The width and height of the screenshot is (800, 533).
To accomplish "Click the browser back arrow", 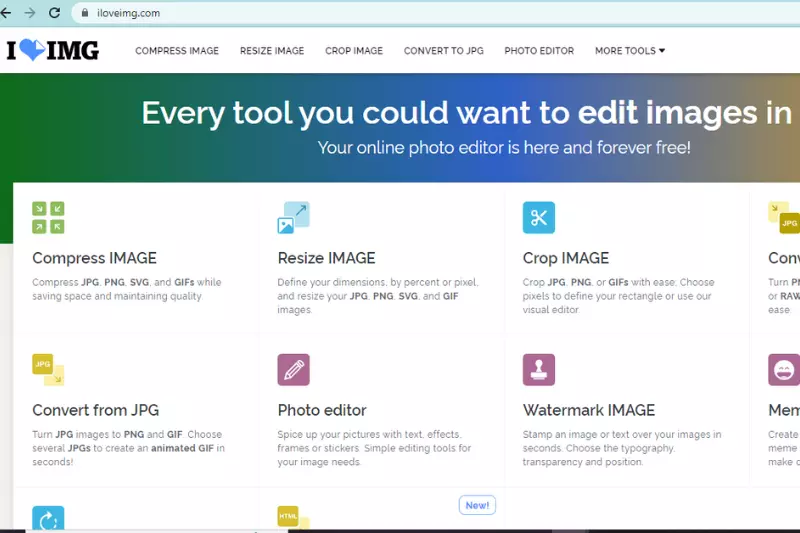I will pyautogui.click(x=6, y=13).
